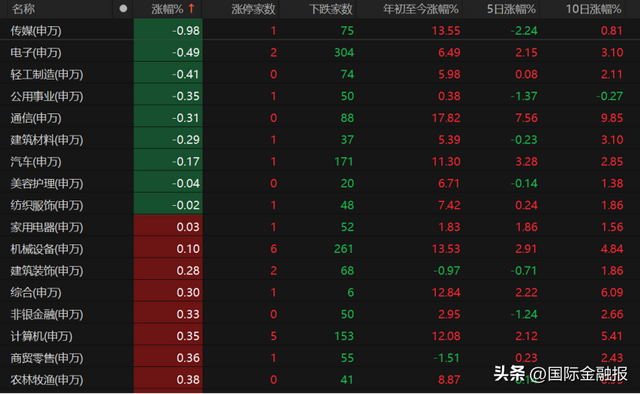Image resolution: width=640 pixels, height=394 pixels.
Task: Click the 171 decliners count for 汽车
Action: coord(344,162)
